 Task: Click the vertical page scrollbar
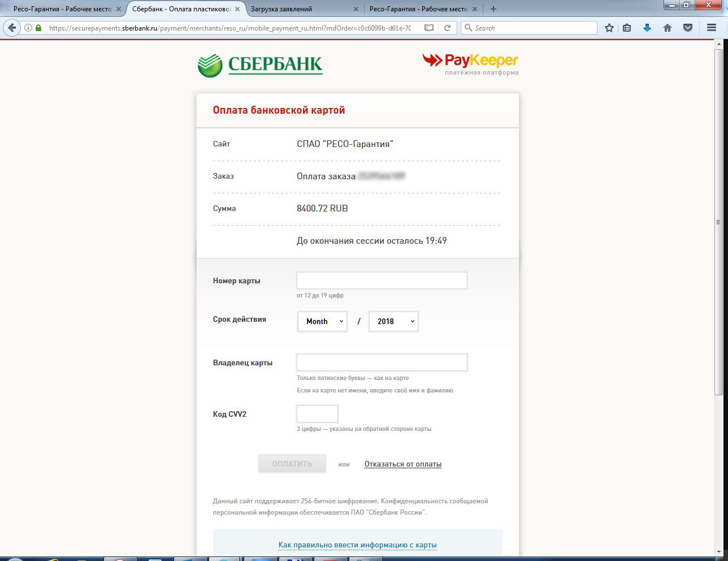click(718, 222)
